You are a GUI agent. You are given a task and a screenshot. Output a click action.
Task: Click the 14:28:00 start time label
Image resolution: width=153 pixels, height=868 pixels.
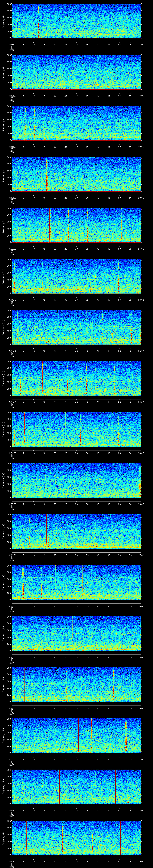point(12,657)
